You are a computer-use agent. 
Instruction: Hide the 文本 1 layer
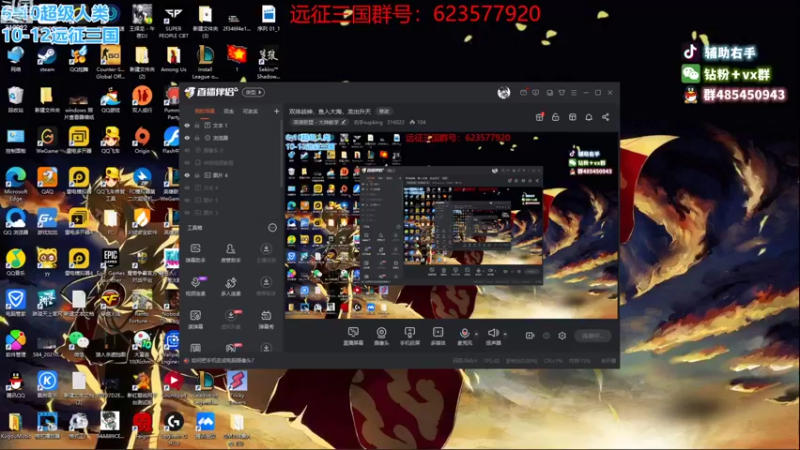(x=187, y=125)
